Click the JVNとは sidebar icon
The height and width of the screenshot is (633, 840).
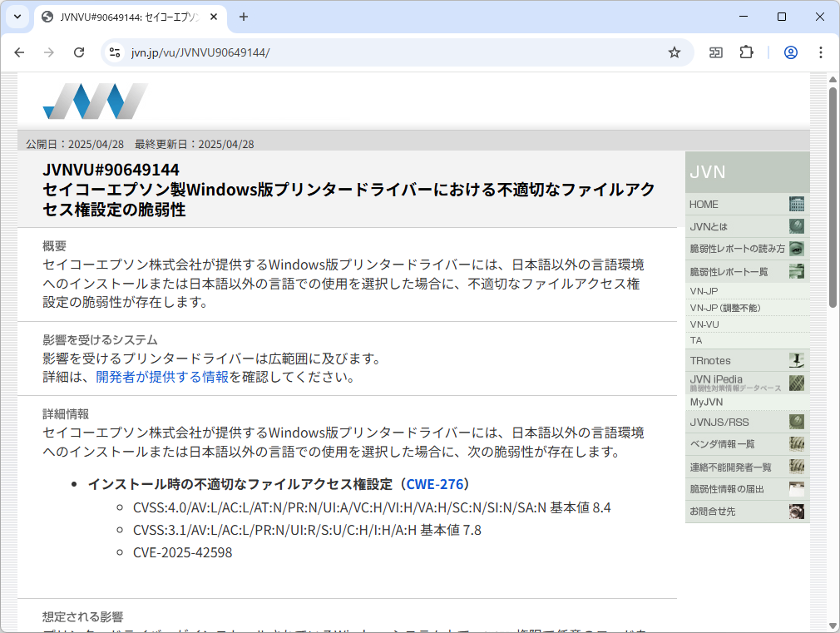[797, 226]
